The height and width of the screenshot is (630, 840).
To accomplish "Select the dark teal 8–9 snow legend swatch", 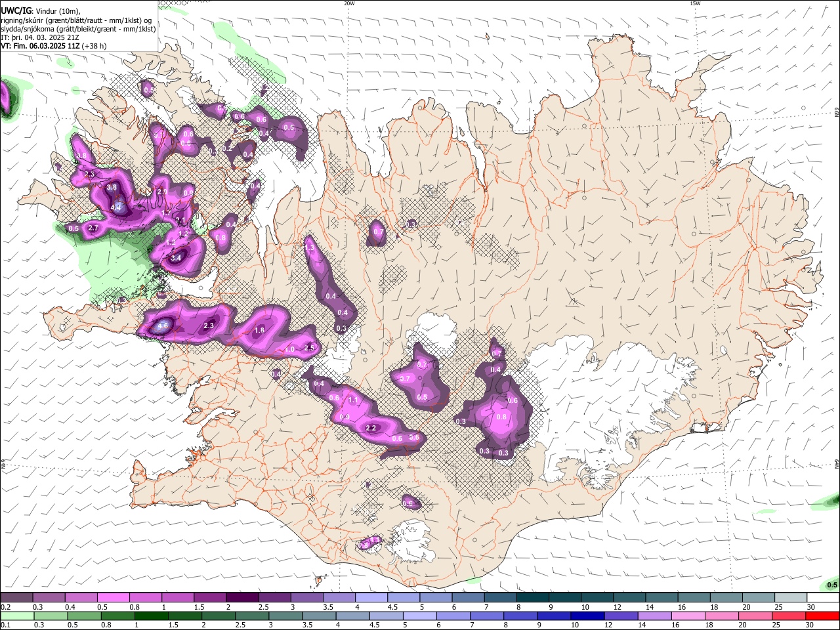I will [x=532, y=598].
